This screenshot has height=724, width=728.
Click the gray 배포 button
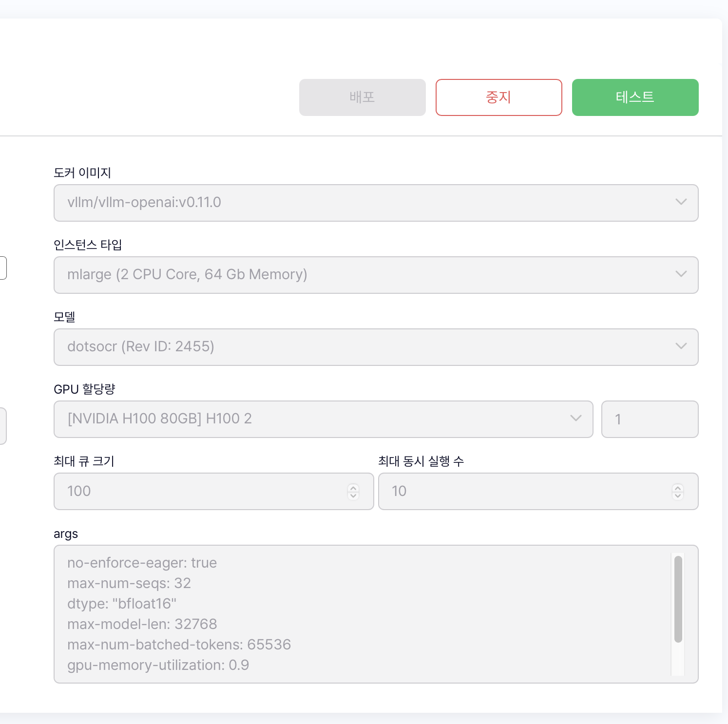(x=362, y=97)
